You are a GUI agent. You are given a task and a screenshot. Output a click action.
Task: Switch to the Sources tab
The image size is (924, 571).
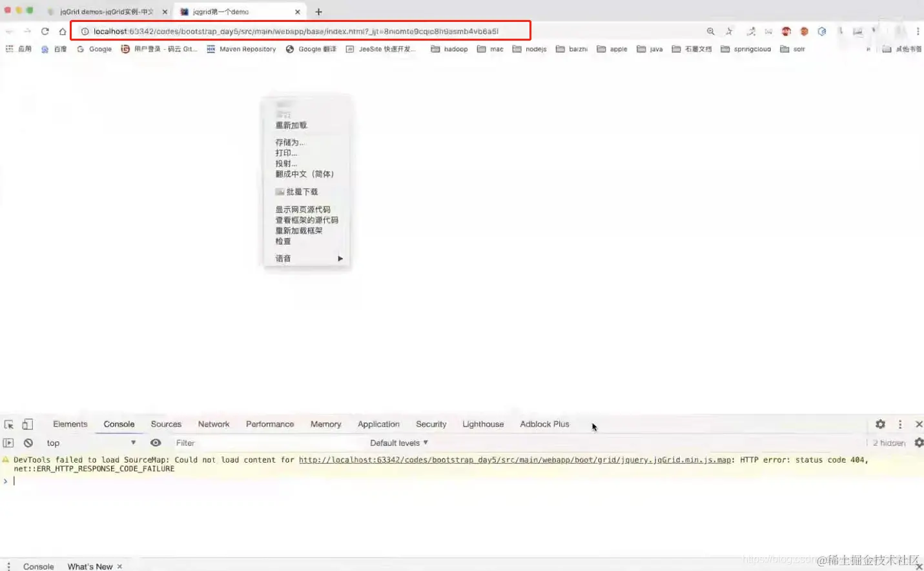point(166,424)
